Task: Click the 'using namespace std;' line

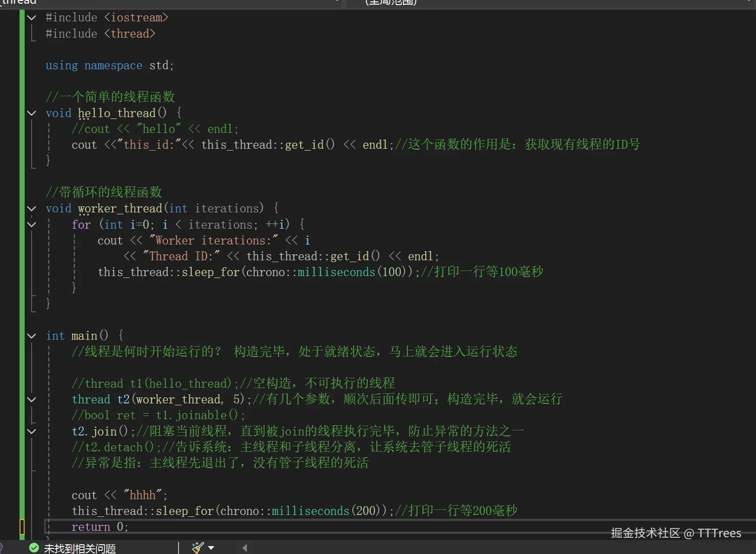Action: coord(110,66)
